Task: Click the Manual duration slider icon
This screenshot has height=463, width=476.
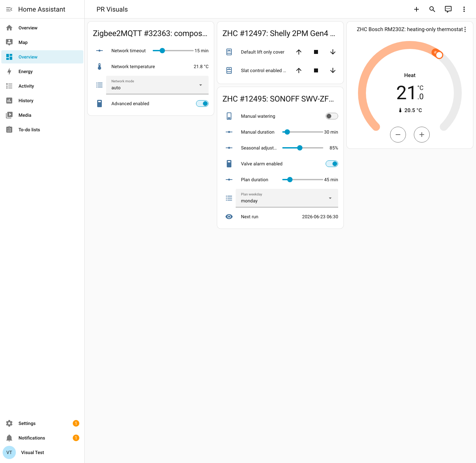Action: (229, 132)
